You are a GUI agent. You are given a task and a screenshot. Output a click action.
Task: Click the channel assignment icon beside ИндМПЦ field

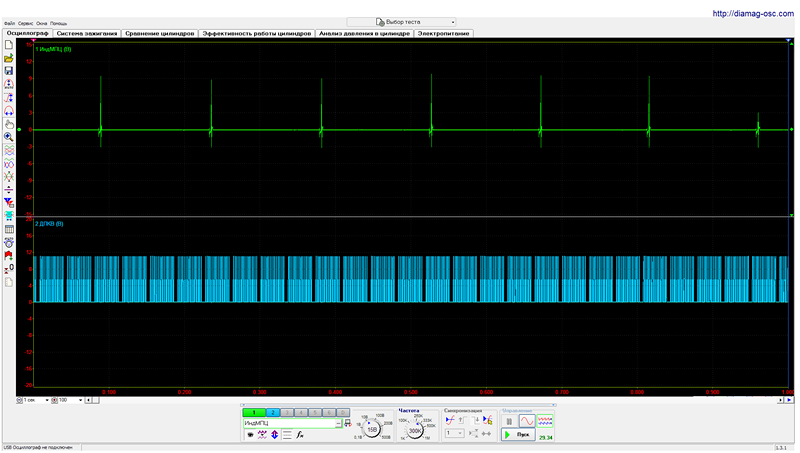pos(348,423)
